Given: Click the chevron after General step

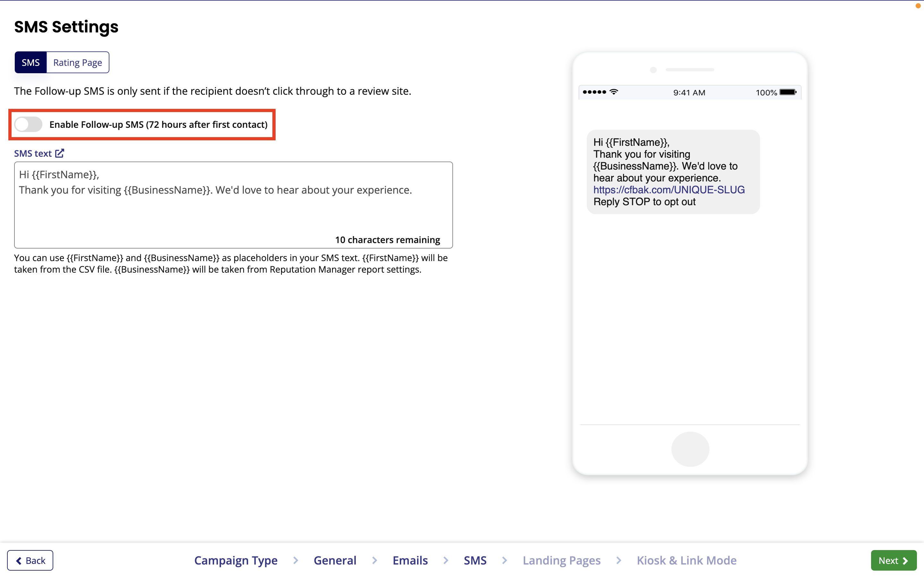Looking at the screenshot, I should click(x=374, y=560).
